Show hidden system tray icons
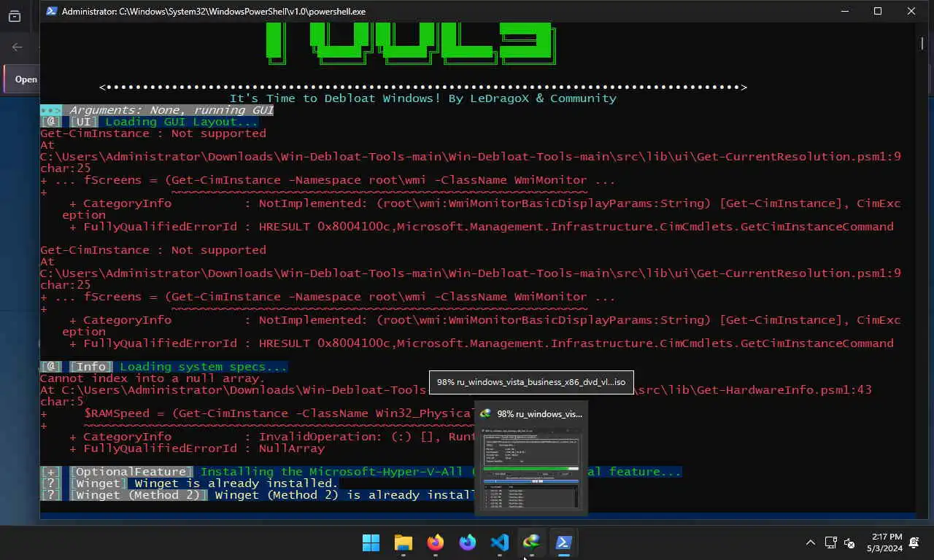Screen dimensions: 934x560 pyautogui.click(x=811, y=542)
